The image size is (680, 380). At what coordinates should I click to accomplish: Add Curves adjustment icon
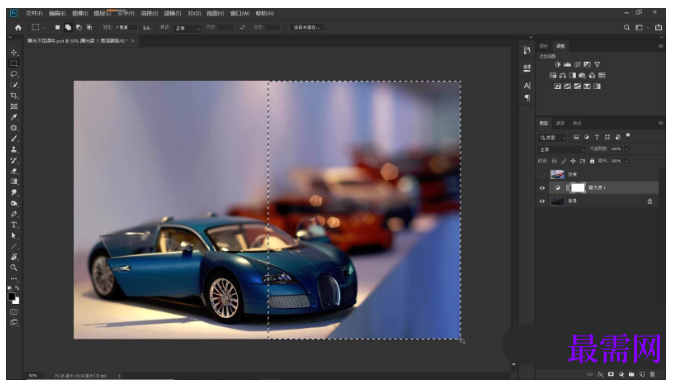577,64
